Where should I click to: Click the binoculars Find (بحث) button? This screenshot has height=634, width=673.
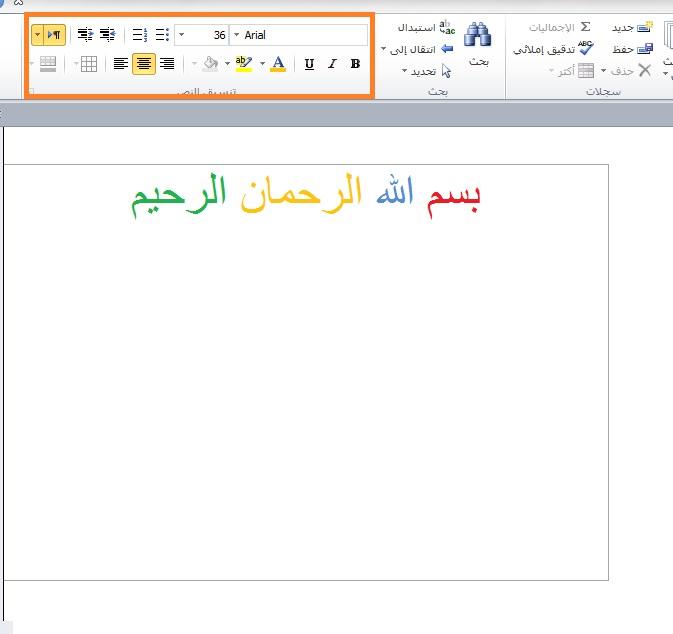click(x=479, y=44)
